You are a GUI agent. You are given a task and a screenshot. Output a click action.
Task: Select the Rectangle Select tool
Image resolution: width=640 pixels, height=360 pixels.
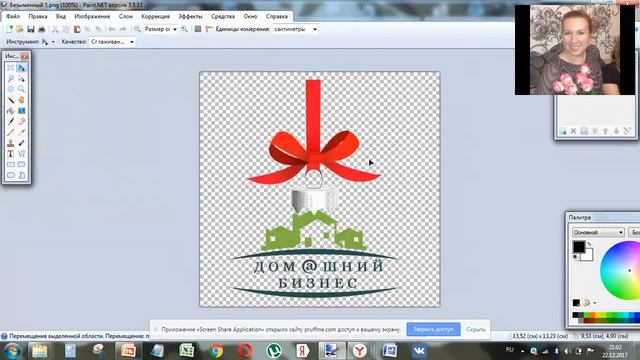tap(11, 68)
